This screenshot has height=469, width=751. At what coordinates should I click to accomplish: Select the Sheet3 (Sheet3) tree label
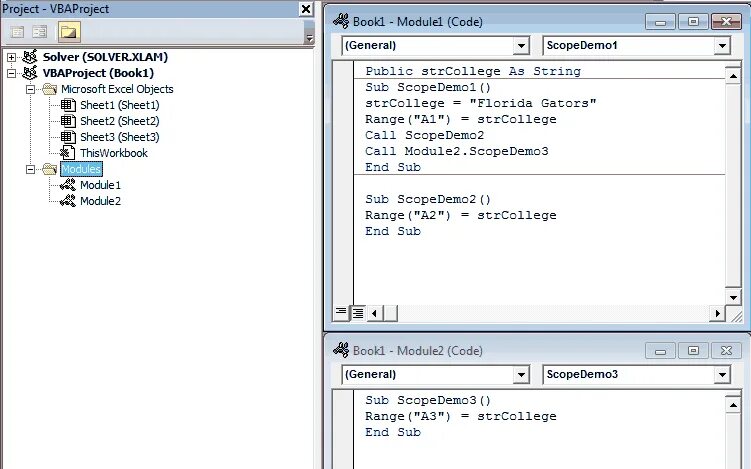pos(120,137)
